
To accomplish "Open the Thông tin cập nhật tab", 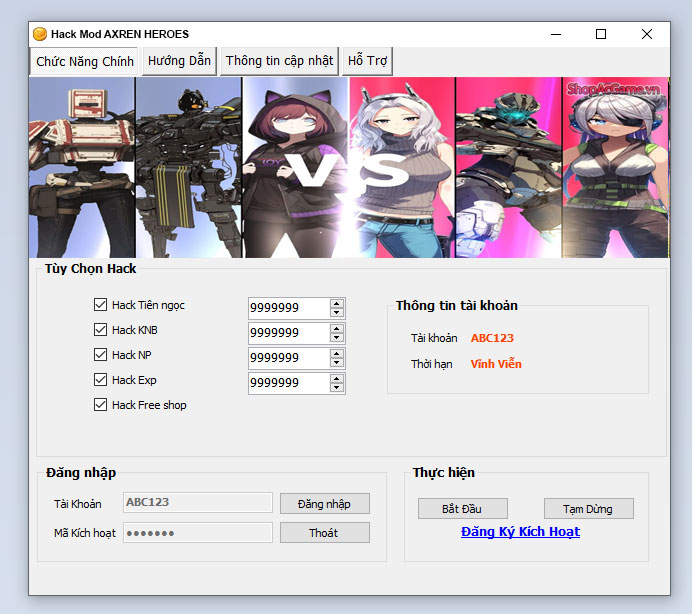I will click(279, 61).
